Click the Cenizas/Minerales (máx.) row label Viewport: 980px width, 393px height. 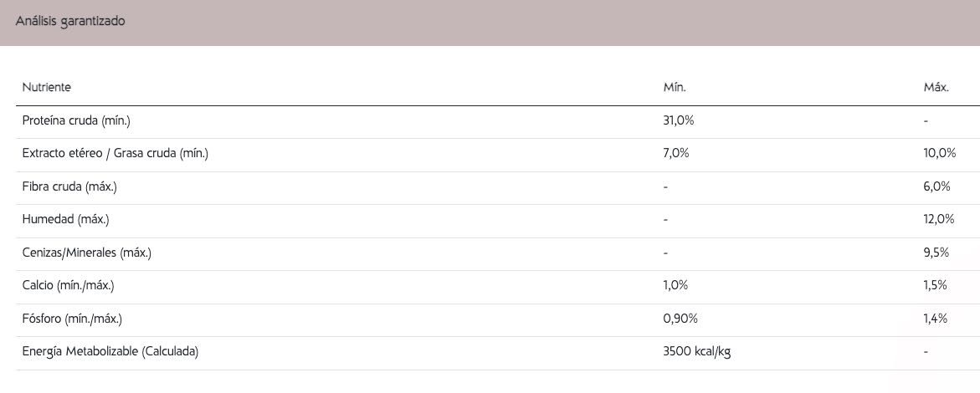pos(87,253)
